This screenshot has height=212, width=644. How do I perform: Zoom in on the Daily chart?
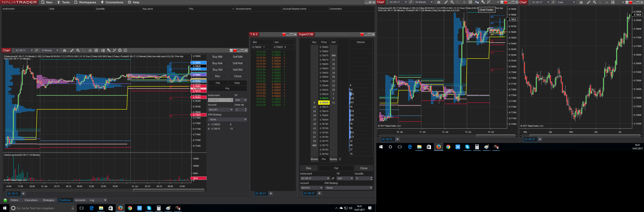pyautogui.click(x=594, y=2)
